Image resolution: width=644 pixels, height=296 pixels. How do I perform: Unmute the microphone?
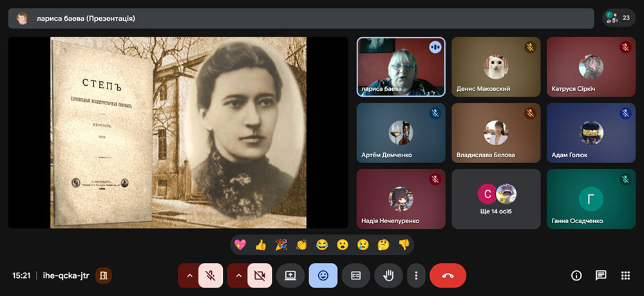click(211, 275)
